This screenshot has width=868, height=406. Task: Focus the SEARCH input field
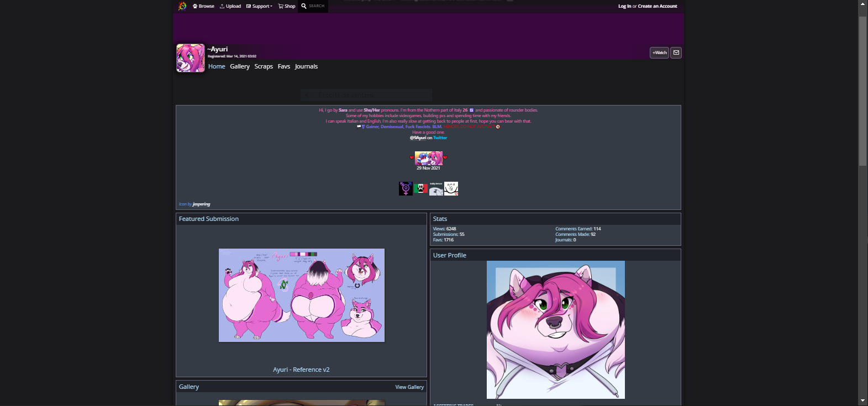[317, 6]
